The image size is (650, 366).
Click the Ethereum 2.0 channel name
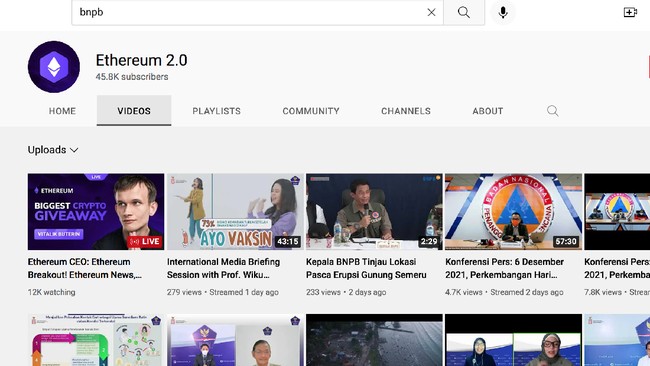141,61
